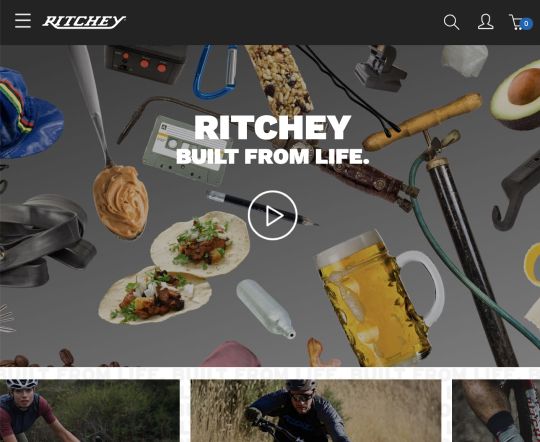Open the hamburger navigation menu
This screenshot has width=540, height=442.
[23, 21]
